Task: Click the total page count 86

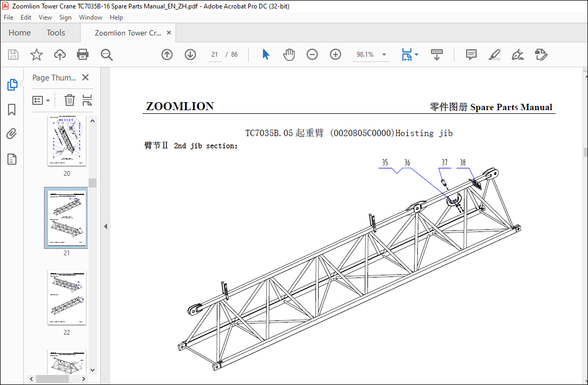Action: click(x=234, y=55)
